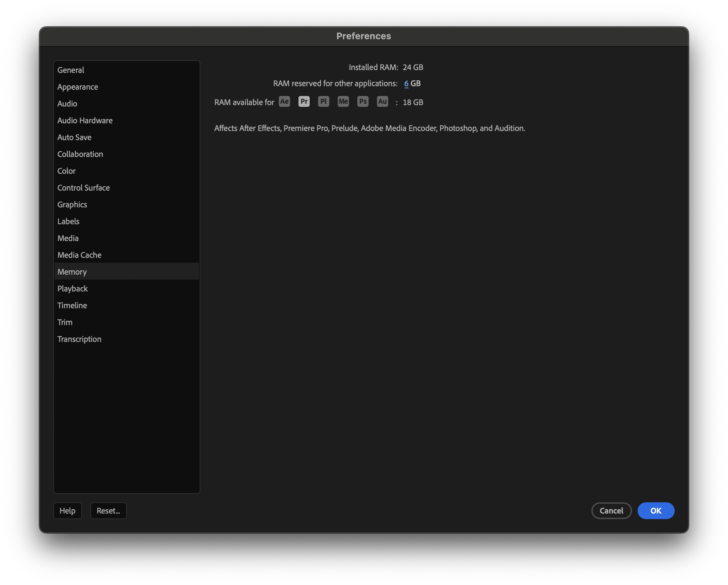Click the Reset... button
Viewport: 728px width, 585px height.
click(x=108, y=511)
